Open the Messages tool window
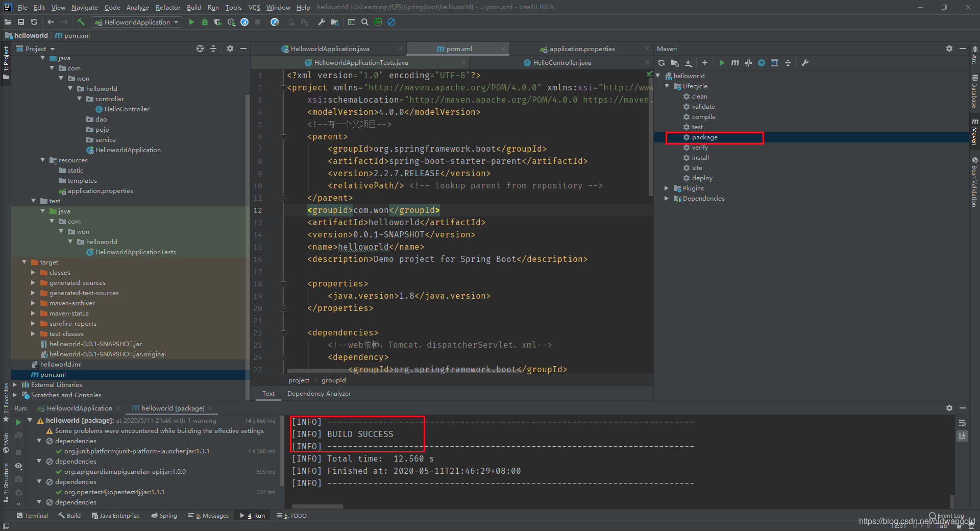The height and width of the screenshot is (531, 980). click(x=208, y=515)
